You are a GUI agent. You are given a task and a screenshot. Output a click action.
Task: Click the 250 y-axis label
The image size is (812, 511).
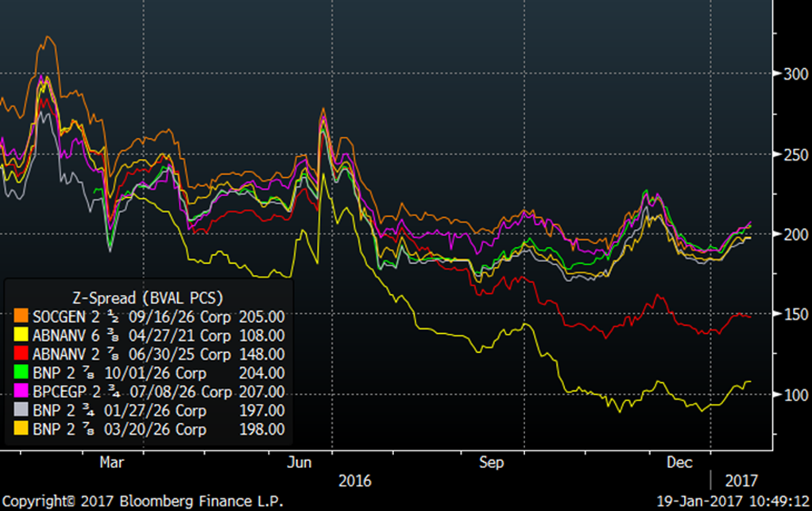pos(791,154)
